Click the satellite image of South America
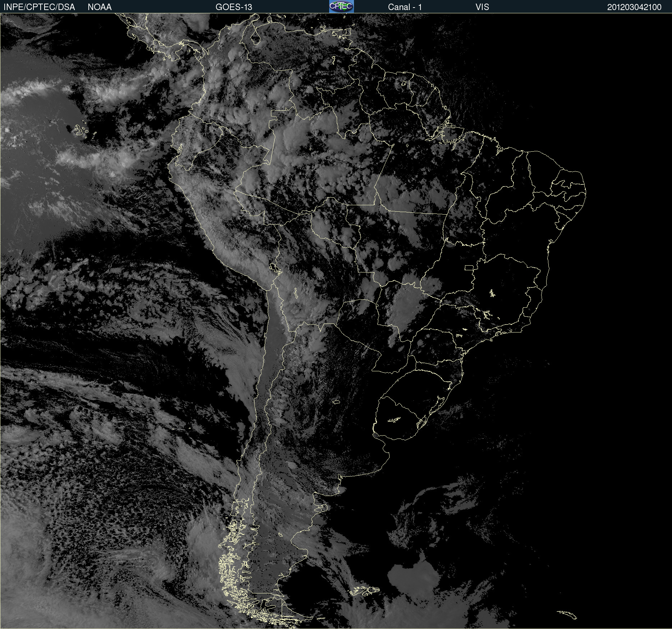 pos(336,321)
